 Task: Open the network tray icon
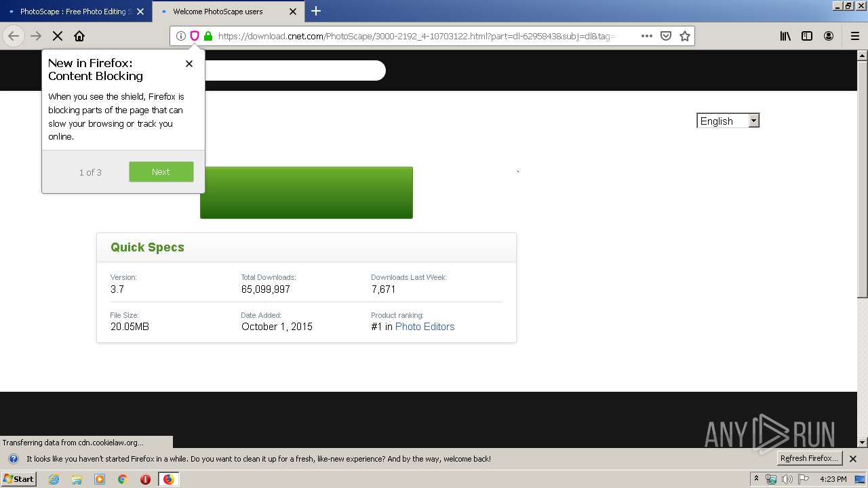pos(771,479)
